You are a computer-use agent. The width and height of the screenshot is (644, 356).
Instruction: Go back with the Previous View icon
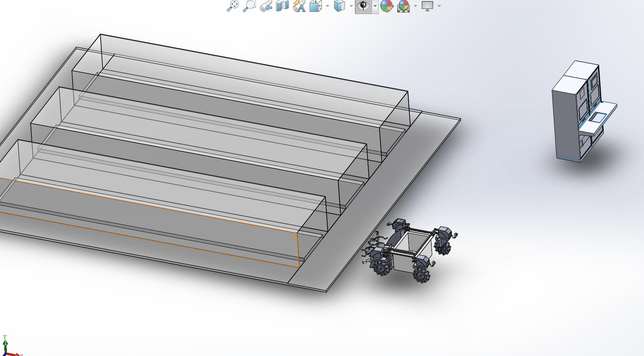(x=266, y=6)
